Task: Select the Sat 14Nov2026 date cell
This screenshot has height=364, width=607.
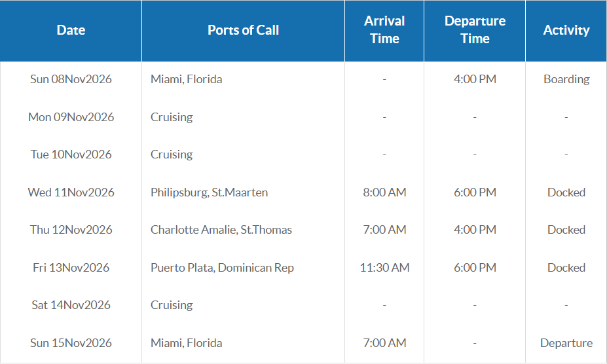Action: click(71, 305)
